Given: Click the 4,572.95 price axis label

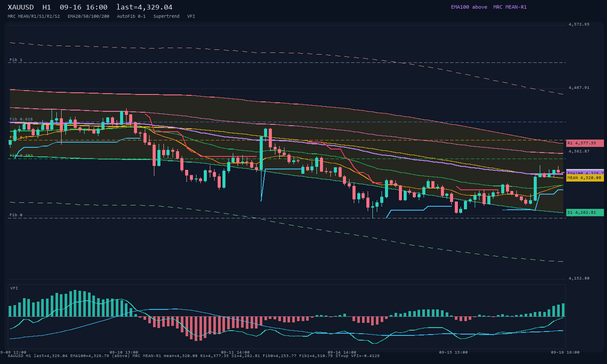Looking at the screenshot, I should (x=579, y=24).
